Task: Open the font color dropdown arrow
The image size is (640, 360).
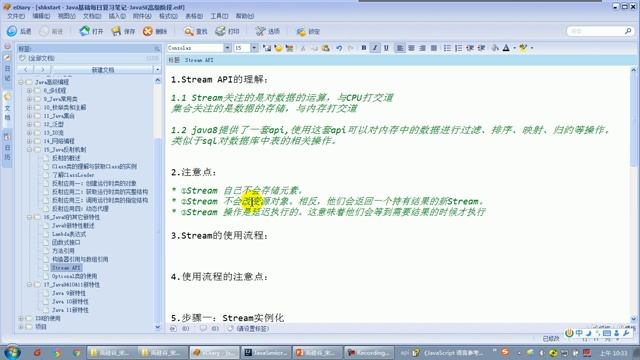Action: (514, 48)
